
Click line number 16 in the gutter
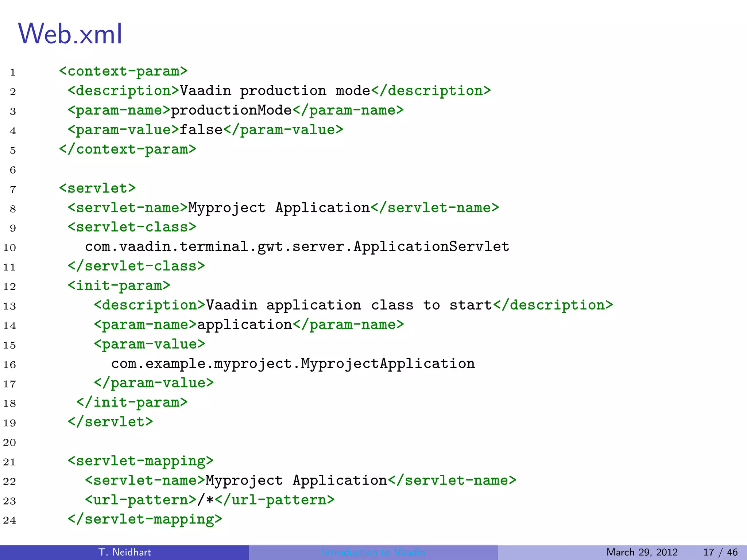(10, 365)
